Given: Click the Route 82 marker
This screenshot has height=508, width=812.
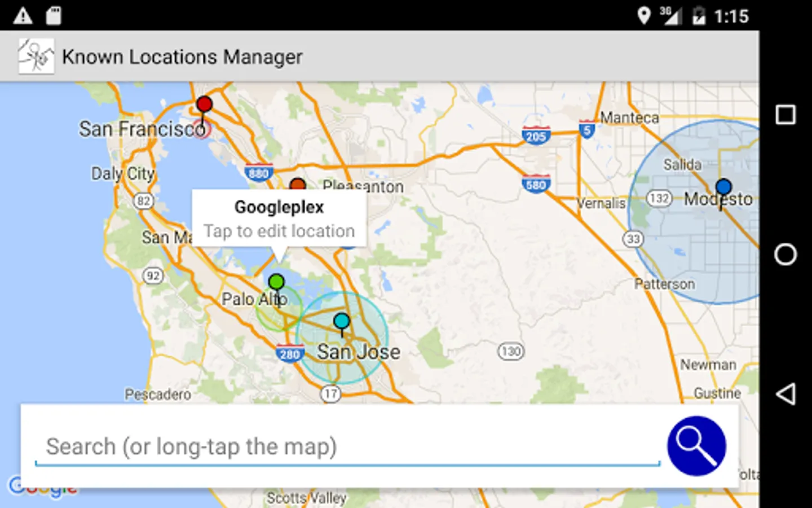Looking at the screenshot, I should [144, 201].
